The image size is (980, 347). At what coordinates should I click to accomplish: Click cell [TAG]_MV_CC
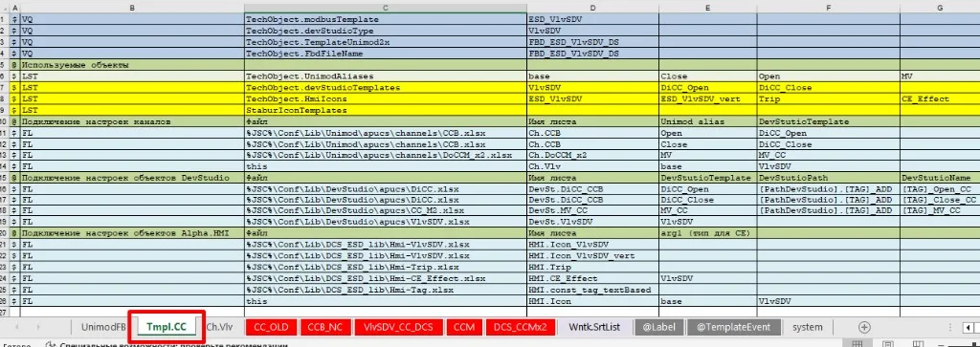(x=940, y=211)
